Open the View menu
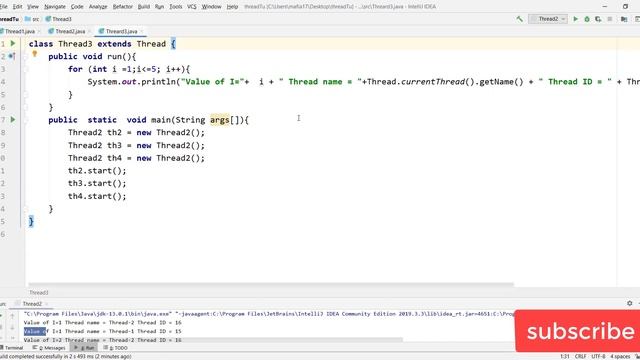The height and width of the screenshot is (360, 640). (33, 7)
